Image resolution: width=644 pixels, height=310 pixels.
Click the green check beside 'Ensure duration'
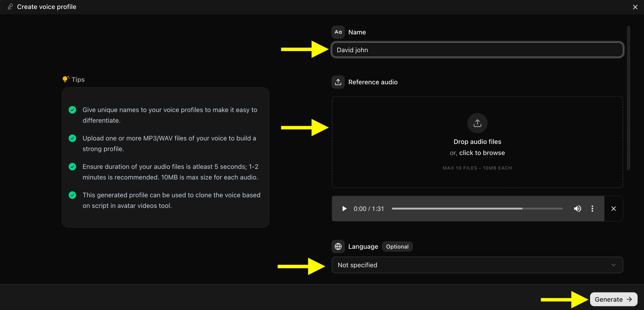pos(72,167)
